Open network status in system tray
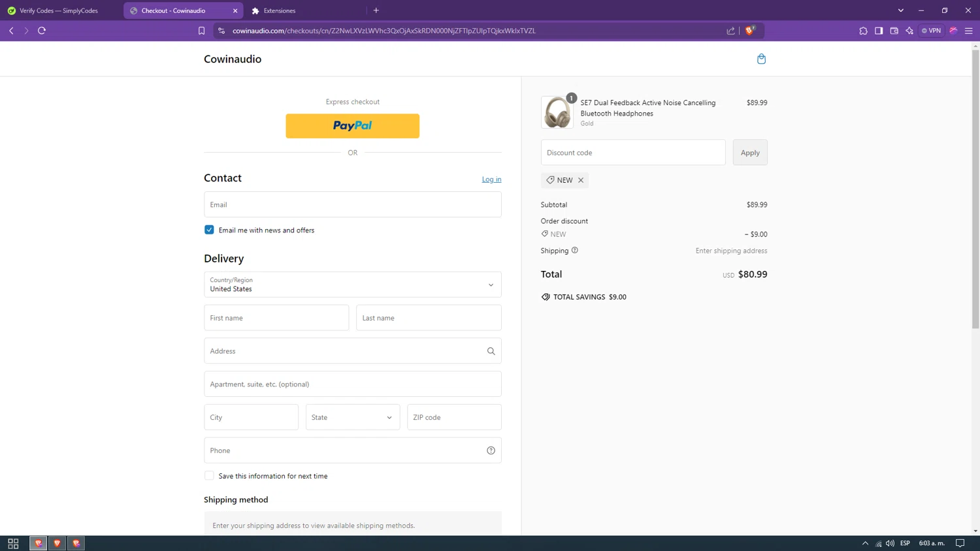 pos(878,543)
